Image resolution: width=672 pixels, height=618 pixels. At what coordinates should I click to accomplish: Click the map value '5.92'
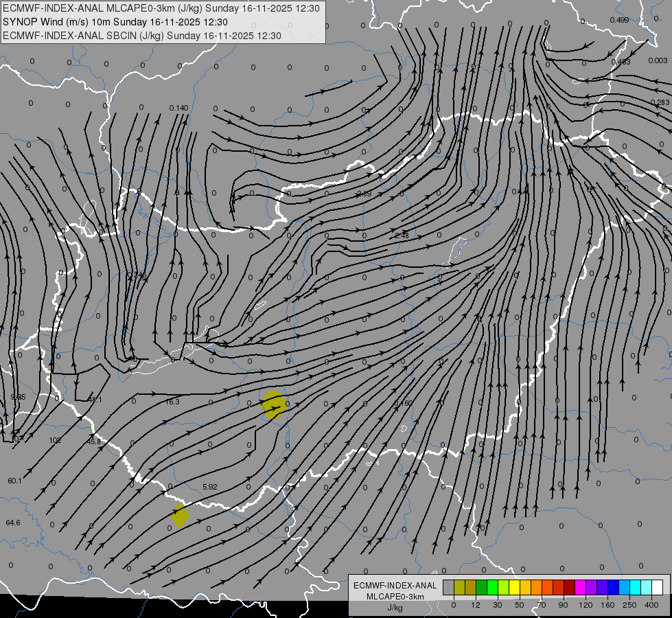(x=209, y=487)
